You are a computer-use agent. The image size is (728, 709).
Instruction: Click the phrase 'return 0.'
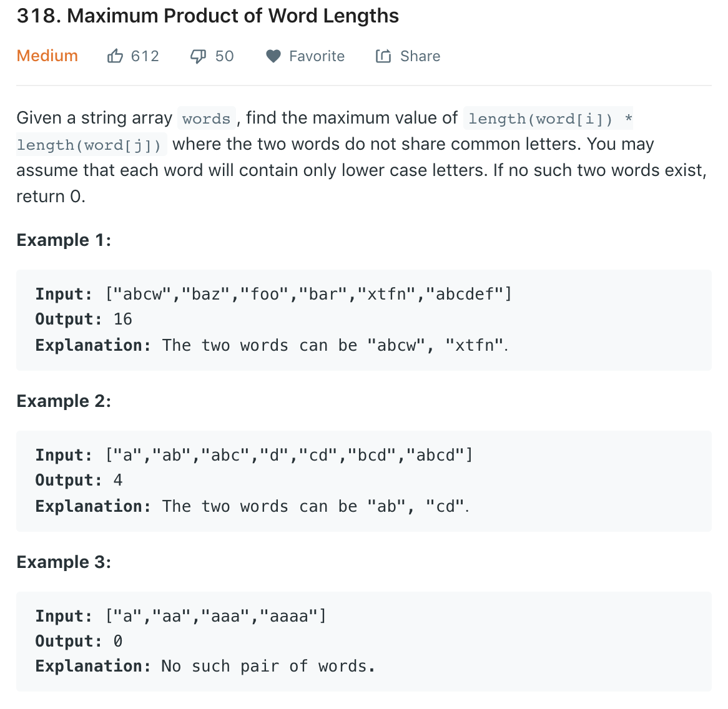click(51, 196)
